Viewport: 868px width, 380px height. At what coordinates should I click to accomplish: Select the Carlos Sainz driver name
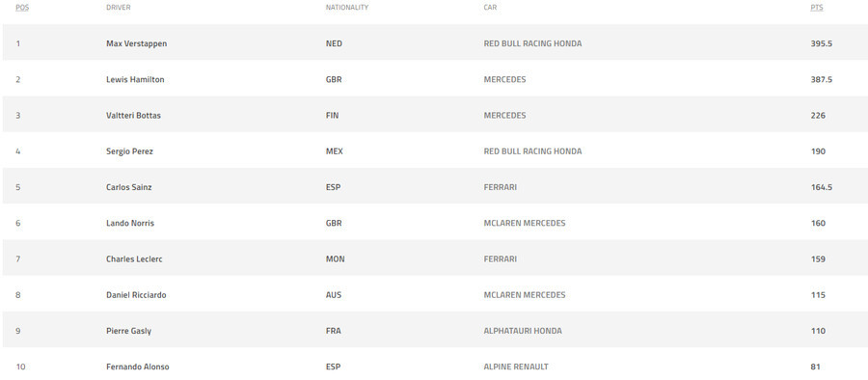point(129,187)
